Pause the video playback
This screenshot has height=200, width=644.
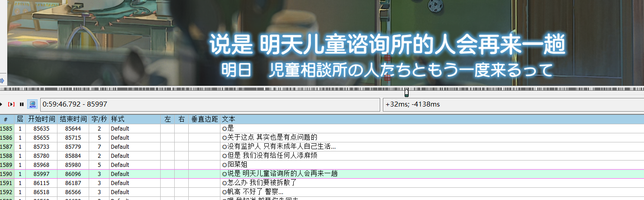pyautogui.click(x=22, y=104)
